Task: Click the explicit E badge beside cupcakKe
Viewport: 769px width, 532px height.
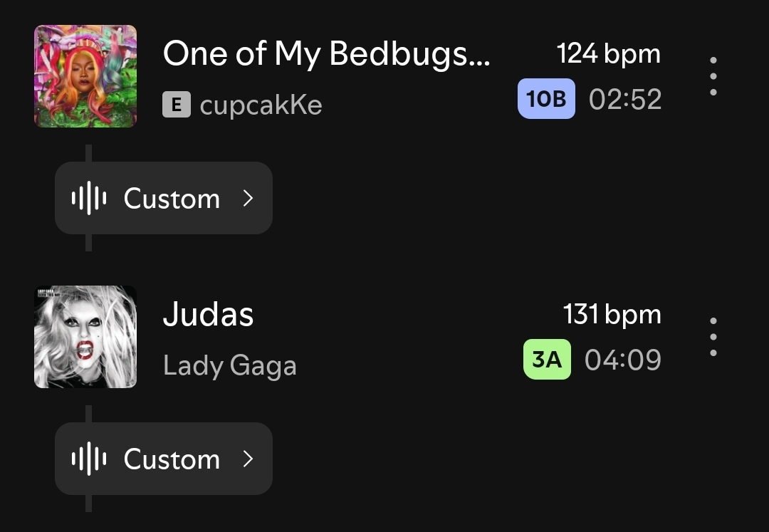Action: (x=176, y=105)
